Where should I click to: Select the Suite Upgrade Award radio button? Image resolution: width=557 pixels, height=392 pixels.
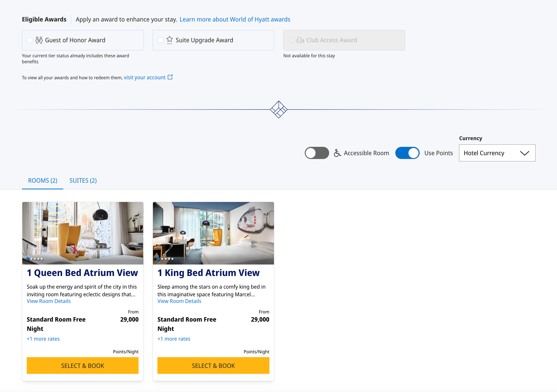click(160, 40)
